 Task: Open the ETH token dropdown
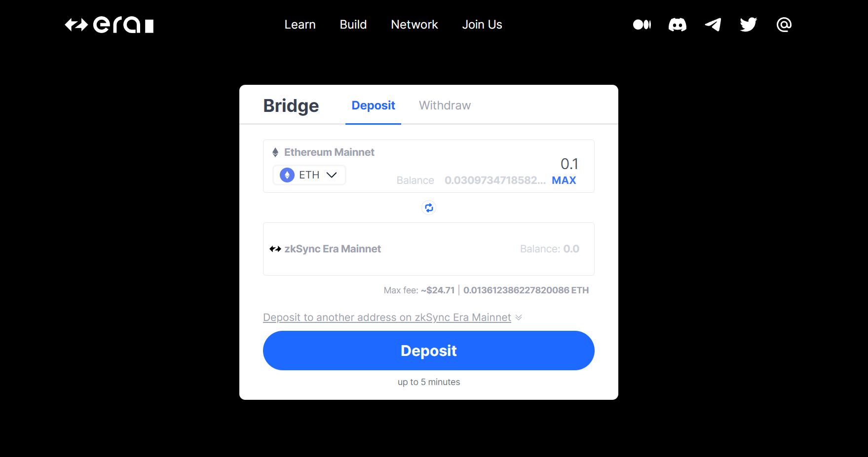click(x=309, y=175)
